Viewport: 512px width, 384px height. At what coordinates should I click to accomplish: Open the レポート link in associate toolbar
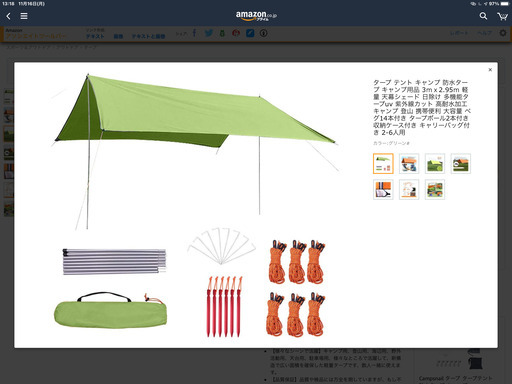[x=459, y=33]
